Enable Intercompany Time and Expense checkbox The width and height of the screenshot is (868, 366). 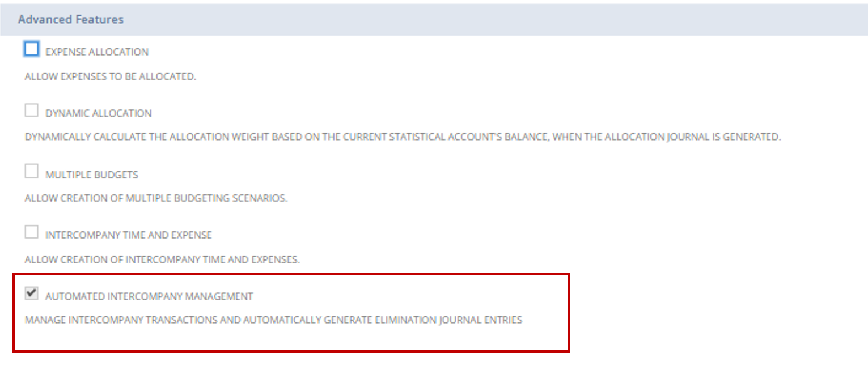click(x=32, y=232)
